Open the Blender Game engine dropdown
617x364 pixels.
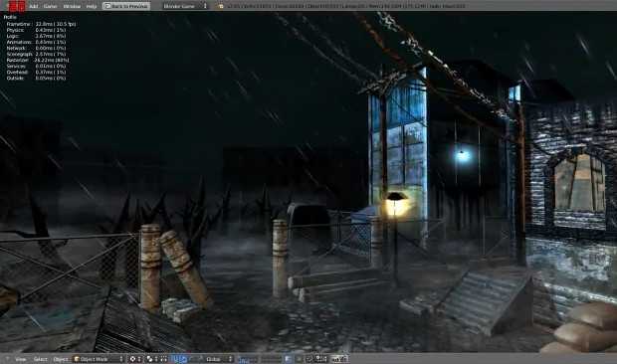(x=185, y=6)
